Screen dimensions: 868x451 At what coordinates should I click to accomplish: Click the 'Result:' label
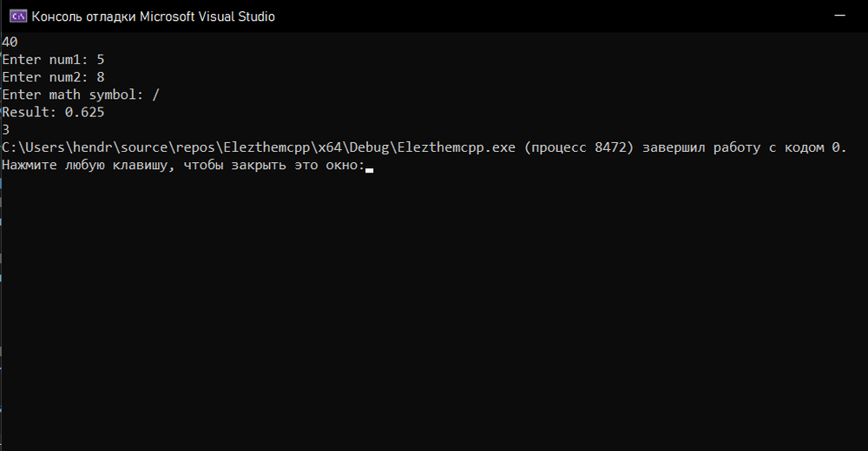coord(30,113)
